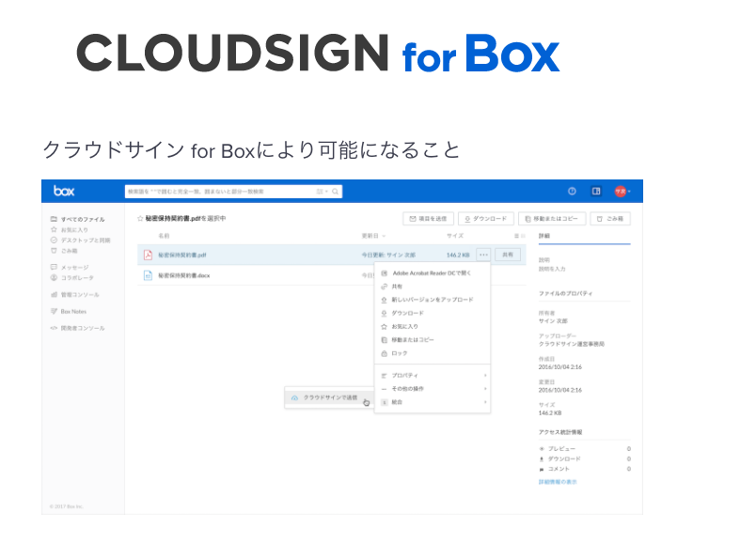Click the 説明を入力 description field
The width and height of the screenshot is (756, 543).
552,269
